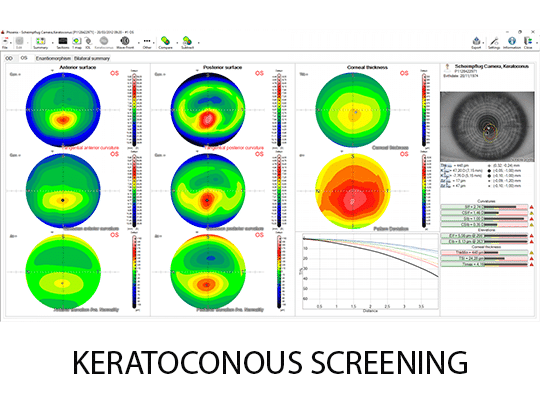Expand the File menu dropdown arrow
Screen dimensions: 540x400
[11, 43]
